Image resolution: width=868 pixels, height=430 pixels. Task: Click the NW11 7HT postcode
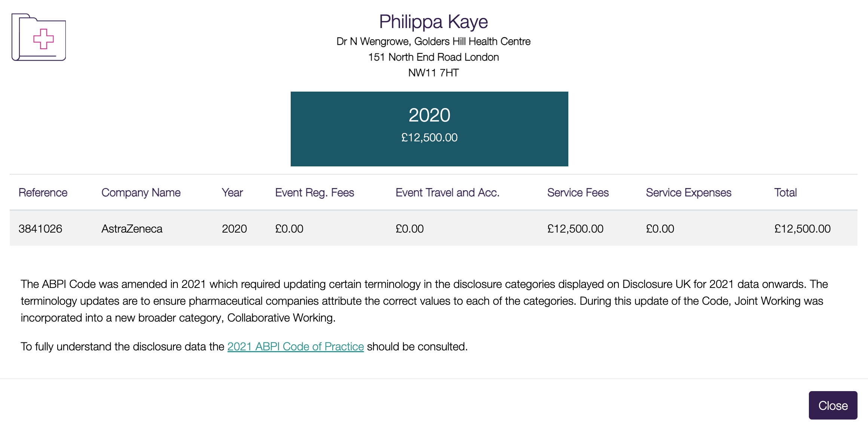(x=434, y=73)
